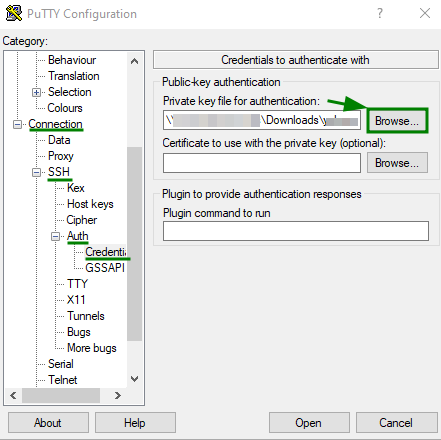
Task: Click the tree scroll left arrow
Action: [13, 396]
